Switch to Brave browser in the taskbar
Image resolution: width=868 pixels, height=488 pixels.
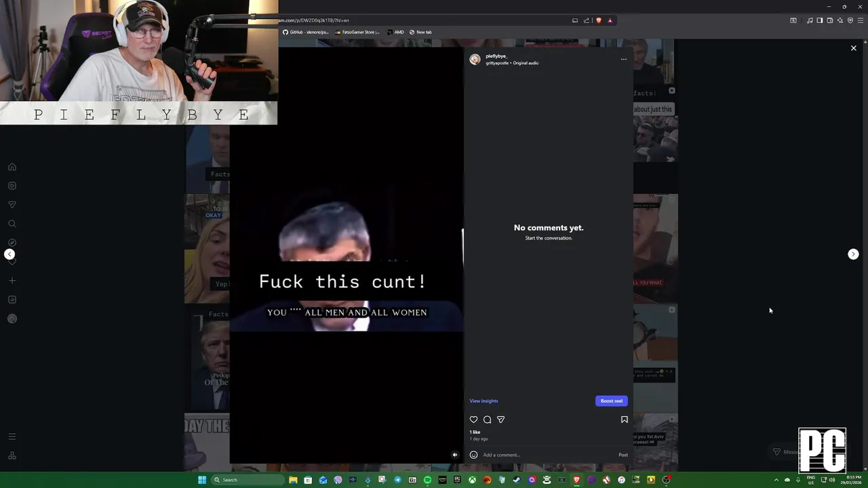pos(576,480)
